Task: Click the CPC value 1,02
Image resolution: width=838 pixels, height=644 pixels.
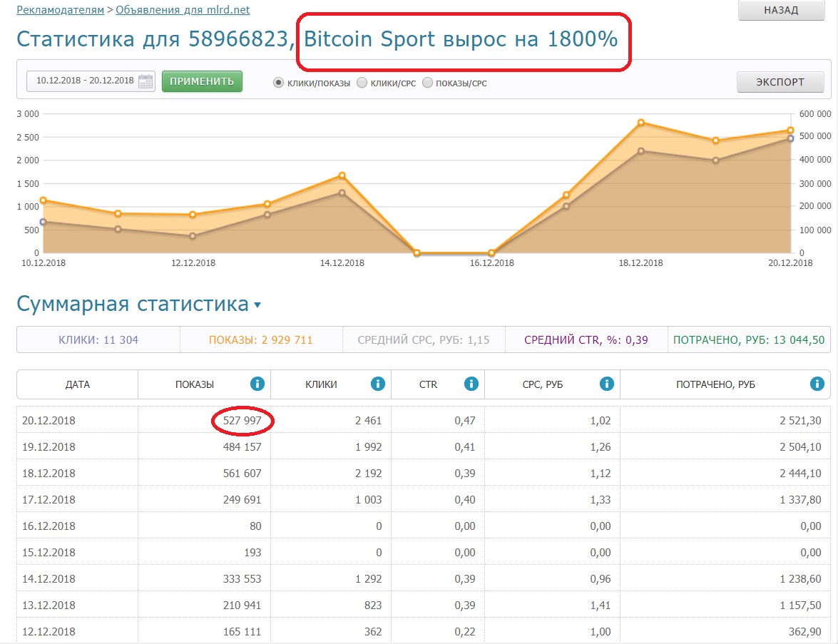Action: (601, 421)
